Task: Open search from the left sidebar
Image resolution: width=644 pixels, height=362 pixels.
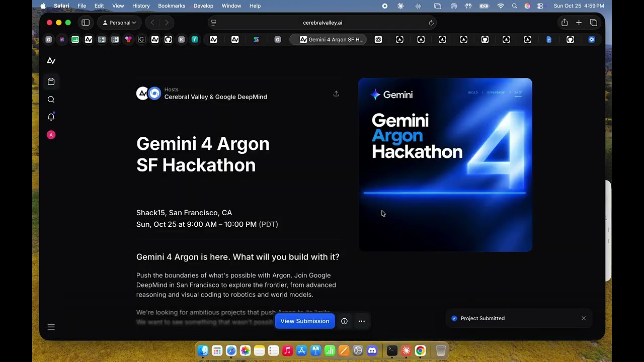Action: click(51, 100)
